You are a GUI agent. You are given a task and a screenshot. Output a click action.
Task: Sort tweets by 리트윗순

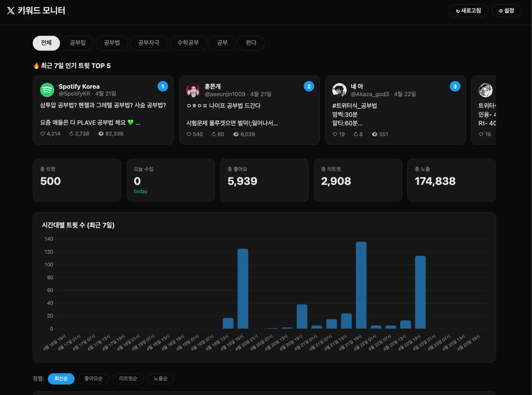click(128, 379)
